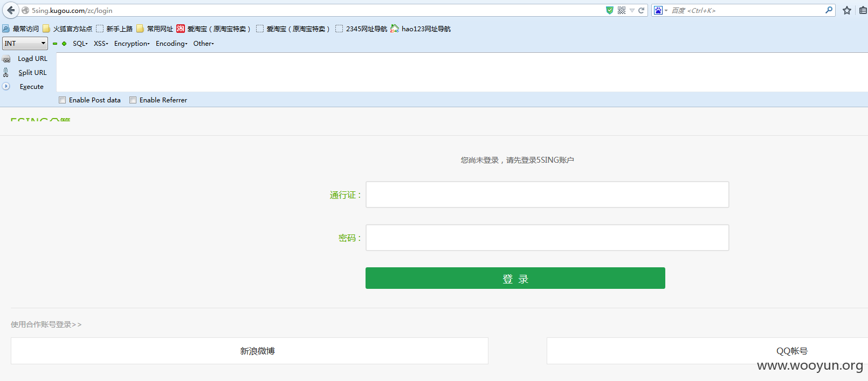Image resolution: width=868 pixels, height=381 pixels.
Task: Open the 最常访问 bookmark
Action: click(x=20, y=29)
